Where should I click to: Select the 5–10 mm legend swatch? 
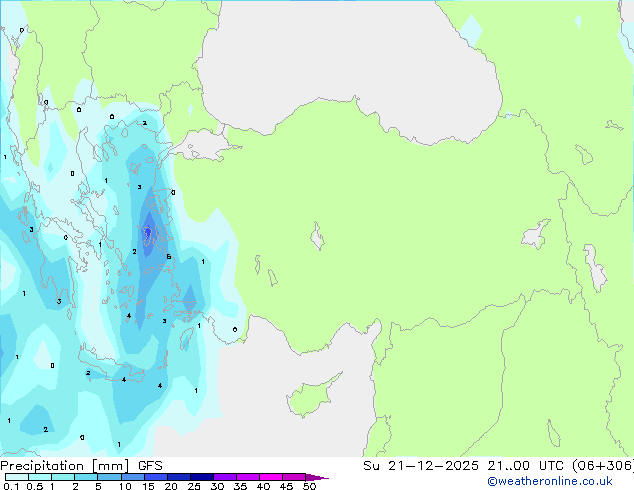click(109, 477)
